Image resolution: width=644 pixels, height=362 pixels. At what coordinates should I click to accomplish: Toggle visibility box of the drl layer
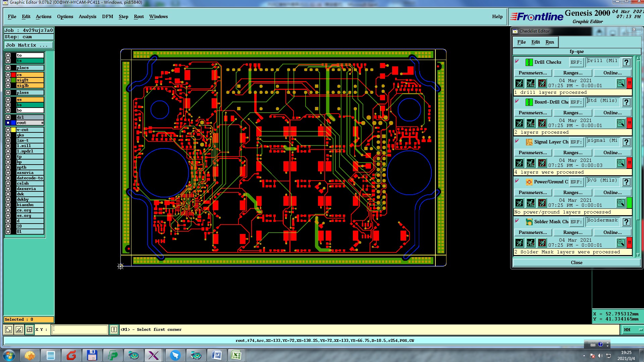[8, 117]
